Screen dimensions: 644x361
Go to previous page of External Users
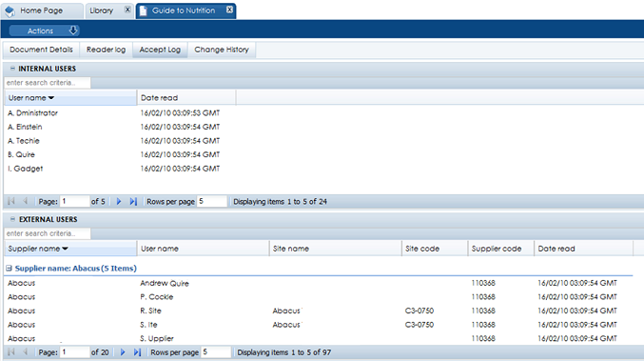pyautogui.click(x=25, y=352)
